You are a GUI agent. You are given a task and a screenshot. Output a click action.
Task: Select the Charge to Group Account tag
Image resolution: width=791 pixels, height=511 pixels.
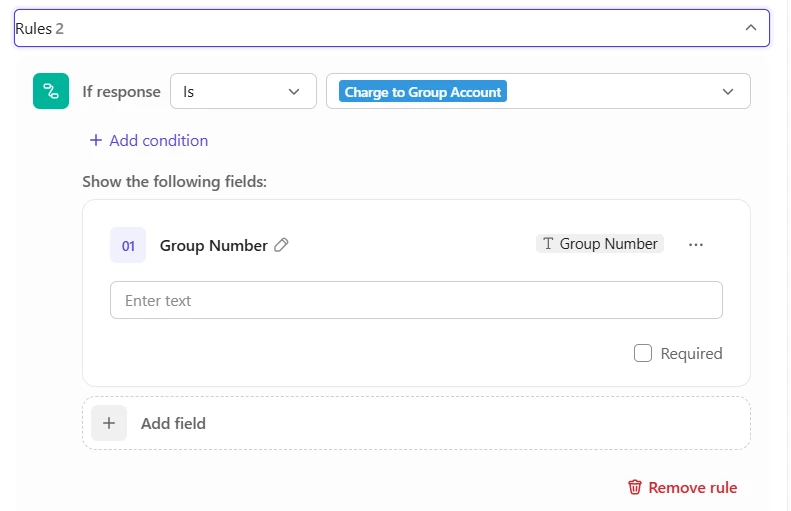point(423,91)
